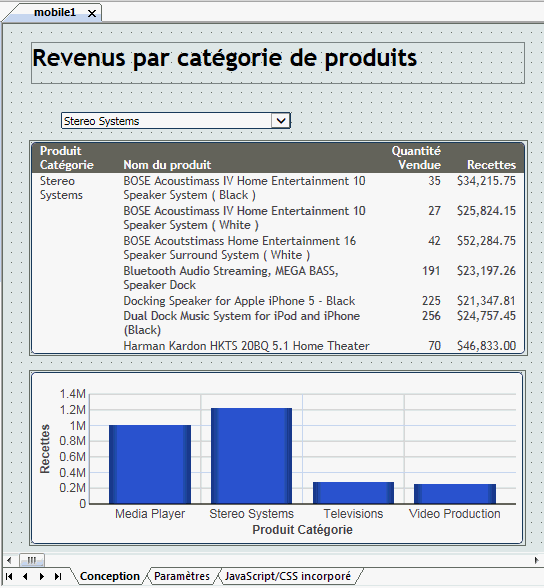
Task: Click the Video Production chart bar
Action: click(x=455, y=494)
